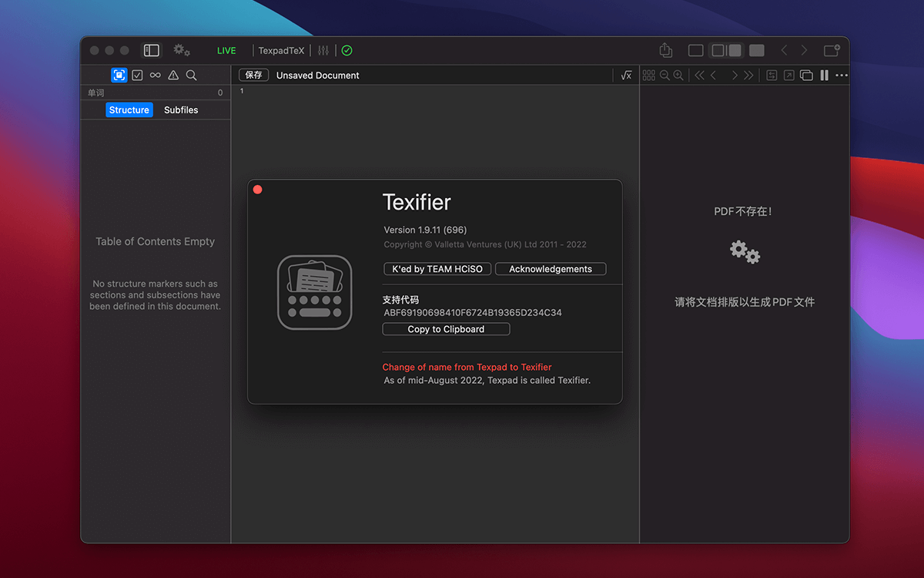Viewport: 924px width, 578px height.
Task: Go back with the title bar left chevron
Action: [x=785, y=50]
